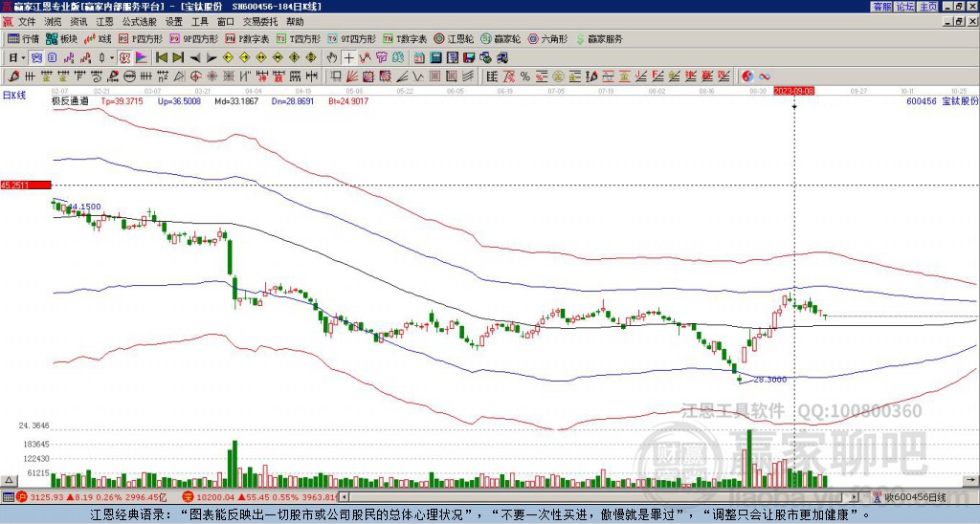Click the colorful flag icon

pyautogui.click(x=142, y=58)
